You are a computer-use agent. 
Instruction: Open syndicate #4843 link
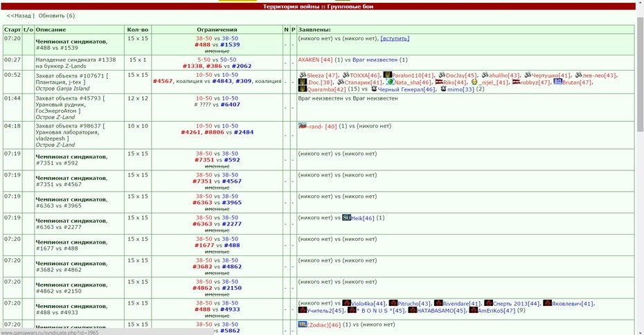222,81
